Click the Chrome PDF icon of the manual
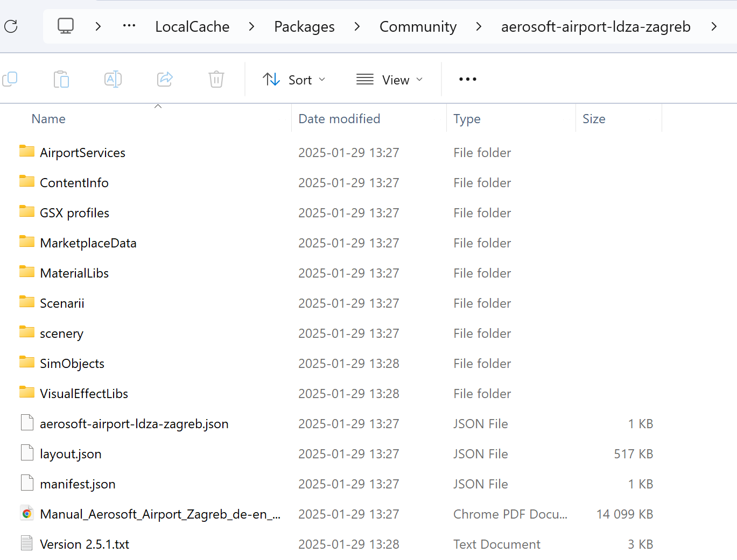The height and width of the screenshot is (560, 737). pos(27,513)
